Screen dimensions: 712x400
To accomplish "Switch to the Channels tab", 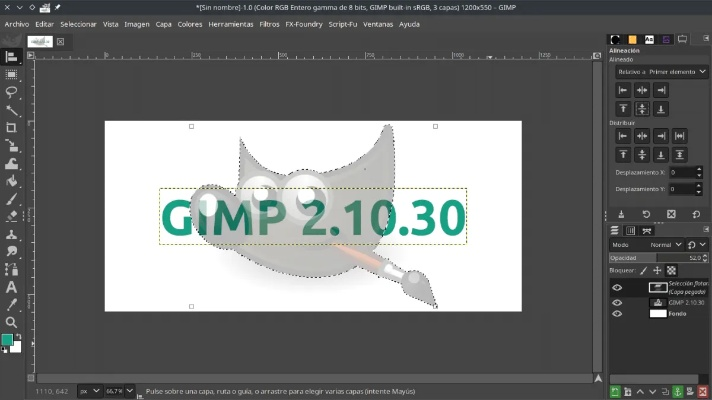I will [630, 231].
